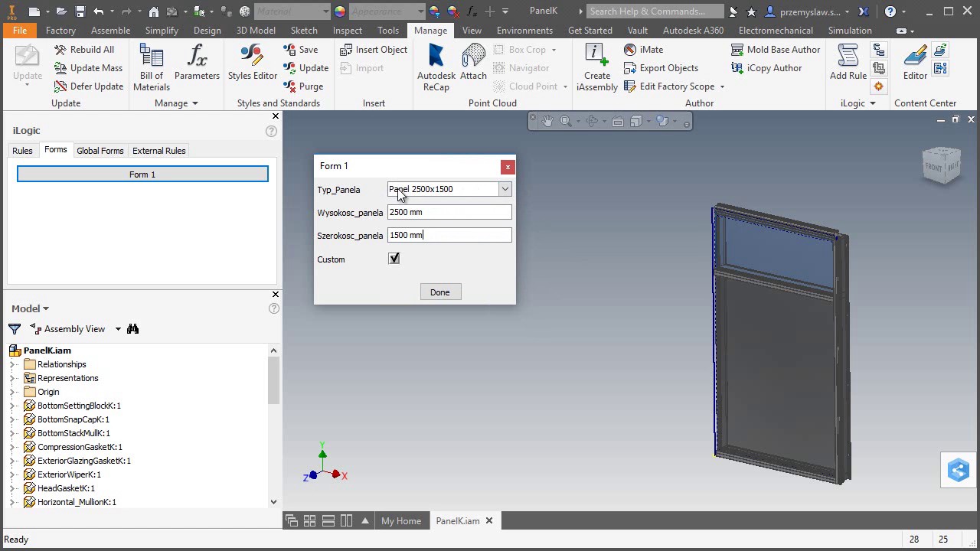Open Assembly View dropdown arrow
The image size is (980, 551).
[118, 329]
